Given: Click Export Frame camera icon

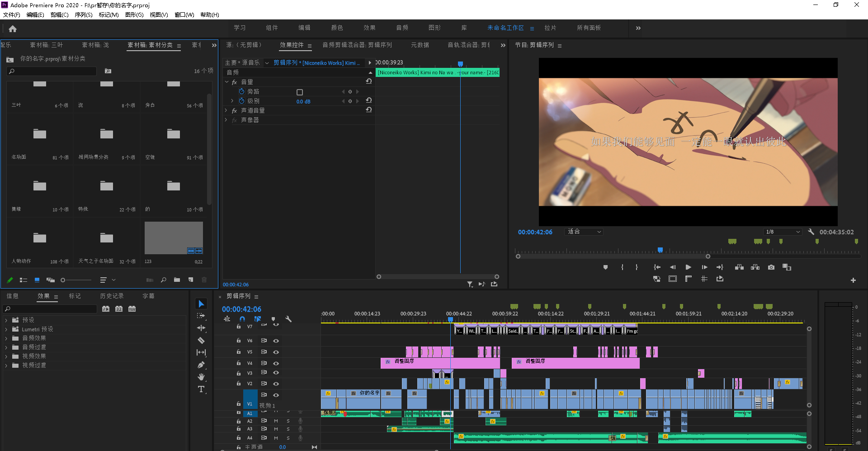Looking at the screenshot, I should coord(771,267).
